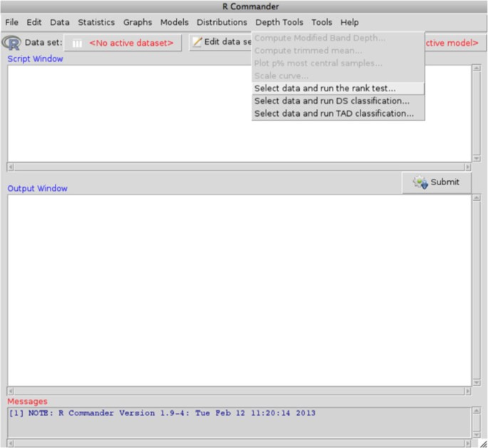
Task: Click Output Window left scroll arrow
Action: click(11, 391)
